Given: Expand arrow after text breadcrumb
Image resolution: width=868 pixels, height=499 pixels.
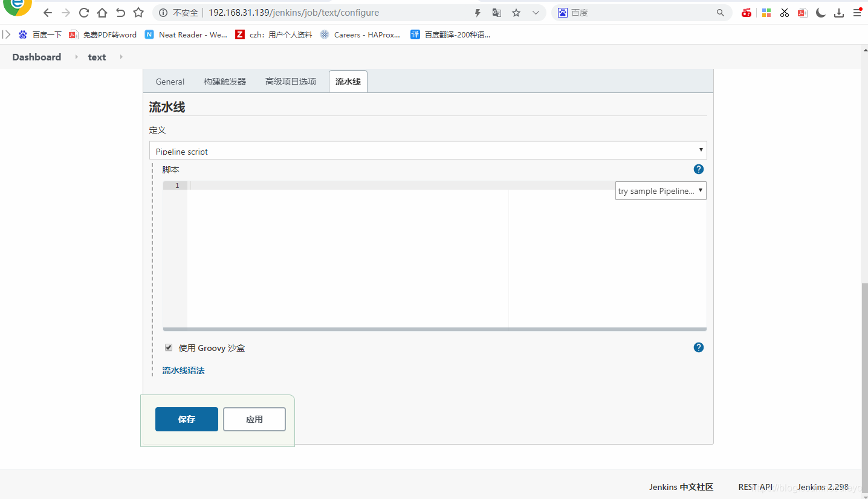Looking at the screenshot, I should (x=121, y=57).
